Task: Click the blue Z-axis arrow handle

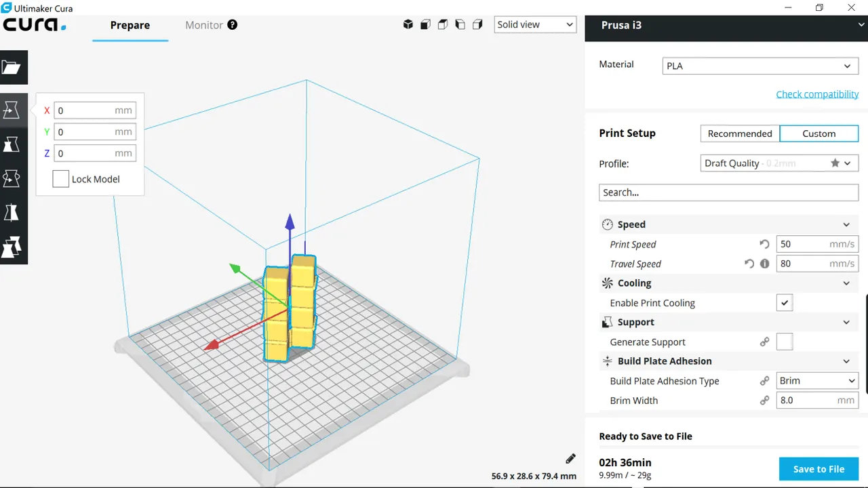Action: tap(290, 224)
